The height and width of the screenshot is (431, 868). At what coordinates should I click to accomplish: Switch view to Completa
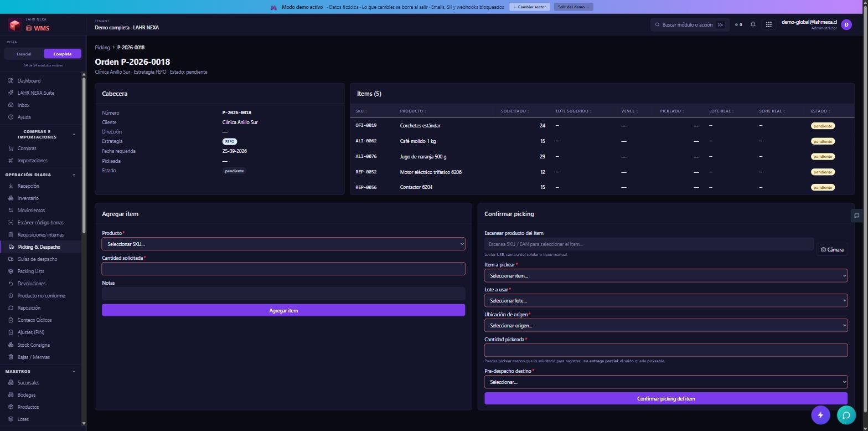pyautogui.click(x=63, y=54)
